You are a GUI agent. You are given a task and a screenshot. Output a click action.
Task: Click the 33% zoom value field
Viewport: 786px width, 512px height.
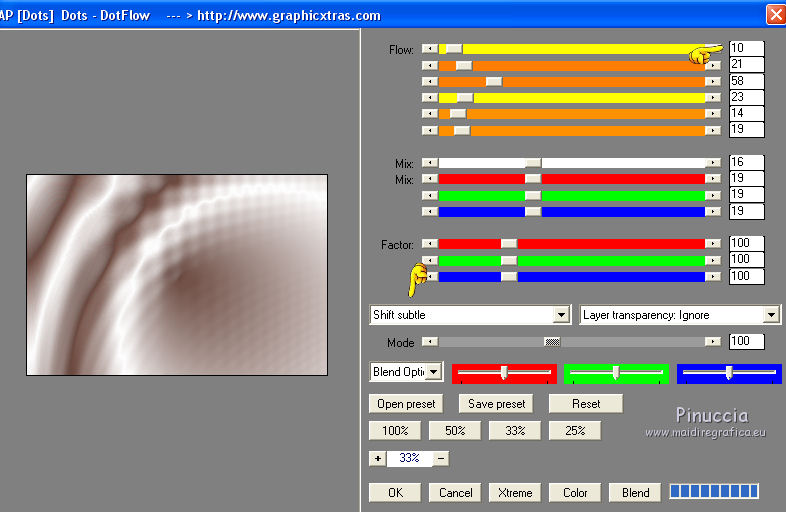click(x=410, y=458)
